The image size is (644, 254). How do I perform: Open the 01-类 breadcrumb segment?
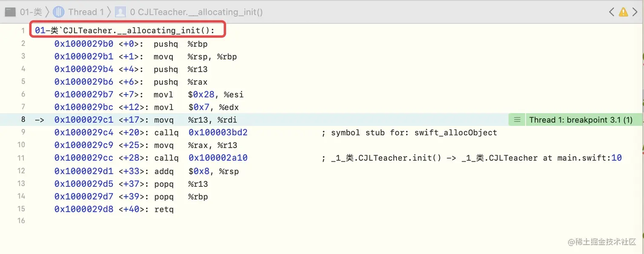tap(31, 12)
